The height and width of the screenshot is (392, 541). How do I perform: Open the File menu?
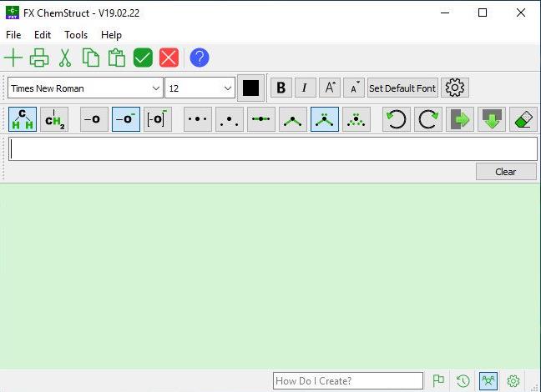[x=13, y=35]
